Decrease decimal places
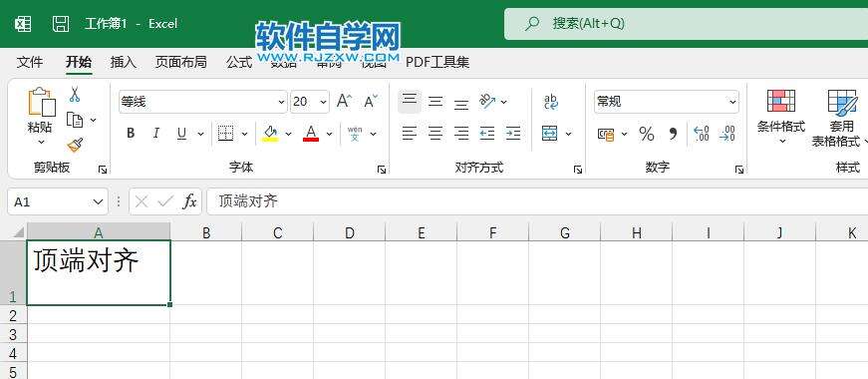 727,134
